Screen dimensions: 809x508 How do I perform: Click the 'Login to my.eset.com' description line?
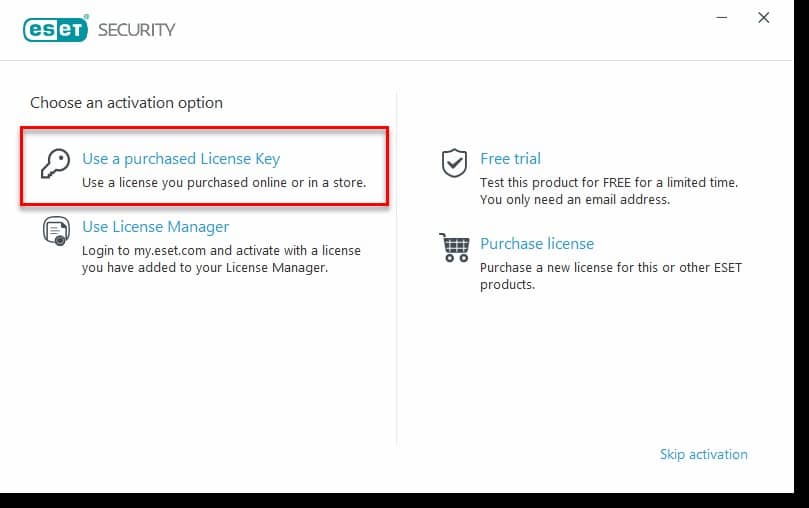(x=221, y=250)
